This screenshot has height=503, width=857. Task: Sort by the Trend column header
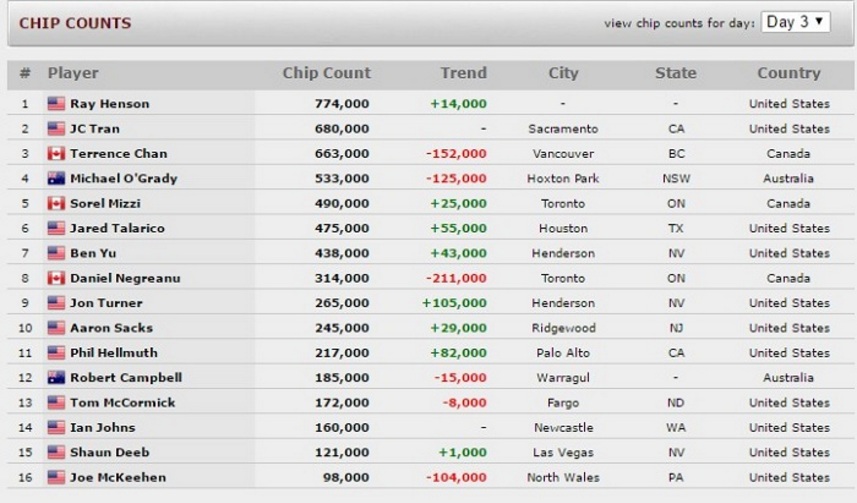463,73
